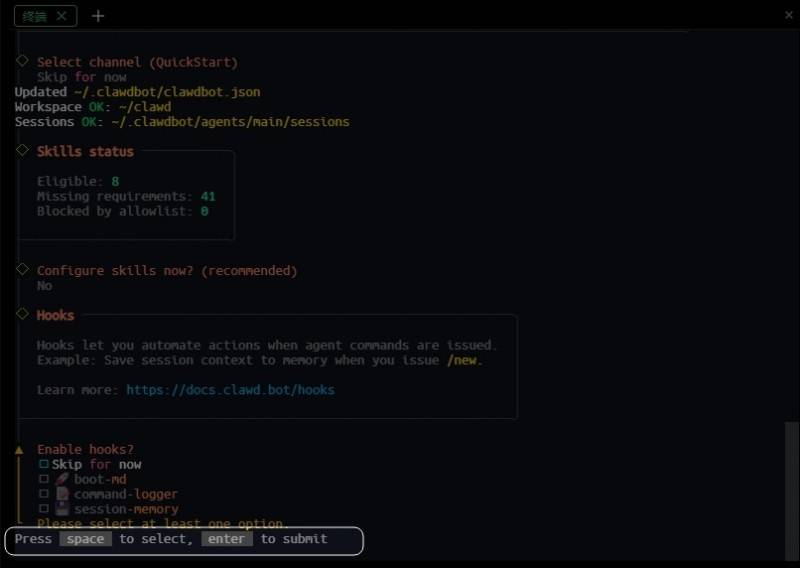This screenshot has width=800, height=568.
Task: Click the enter key hint
Action: tap(227, 539)
